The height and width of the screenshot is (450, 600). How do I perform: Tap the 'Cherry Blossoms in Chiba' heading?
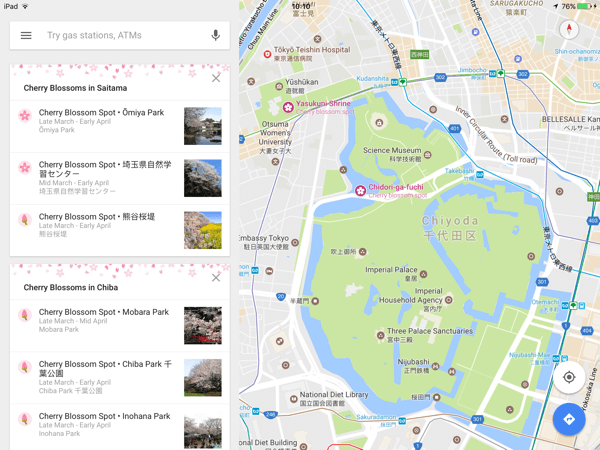coord(71,287)
